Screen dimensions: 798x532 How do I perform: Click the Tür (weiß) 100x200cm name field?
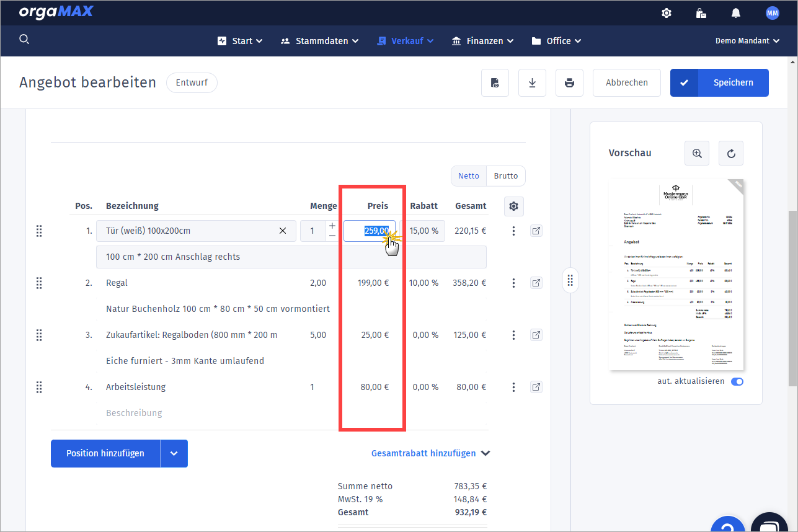click(196, 231)
